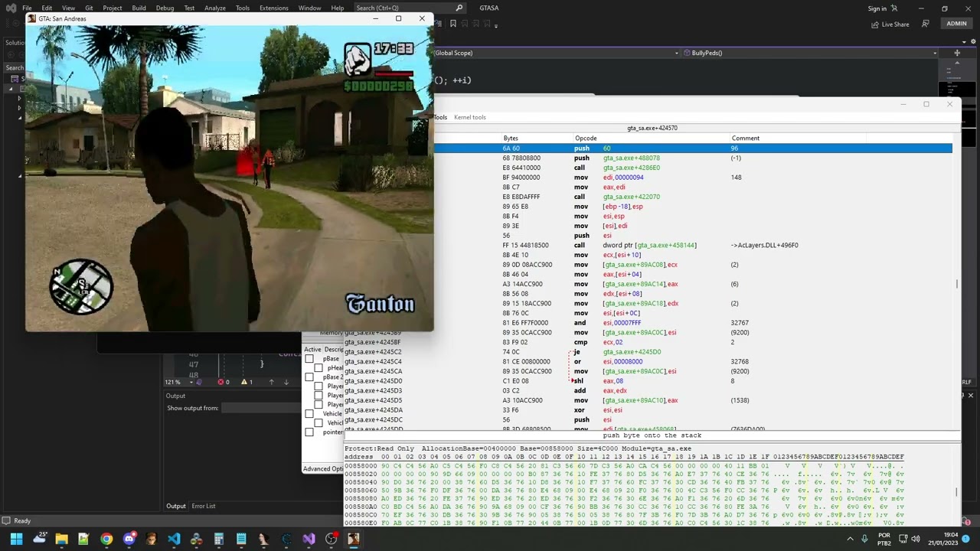Click the Visual Studio logo icon

pyautogui.click(x=11, y=8)
